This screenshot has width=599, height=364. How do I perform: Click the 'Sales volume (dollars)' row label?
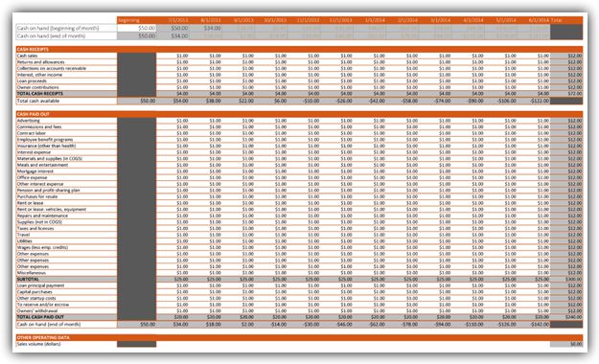coord(38,344)
